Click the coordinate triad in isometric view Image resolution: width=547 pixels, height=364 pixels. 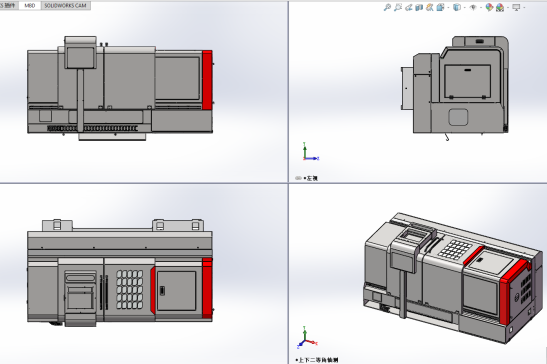click(307, 337)
